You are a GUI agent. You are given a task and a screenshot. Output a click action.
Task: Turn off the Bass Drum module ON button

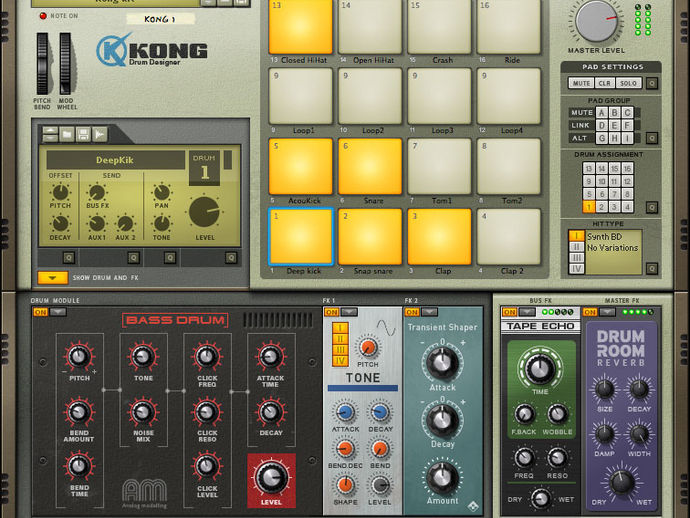pos(40,312)
